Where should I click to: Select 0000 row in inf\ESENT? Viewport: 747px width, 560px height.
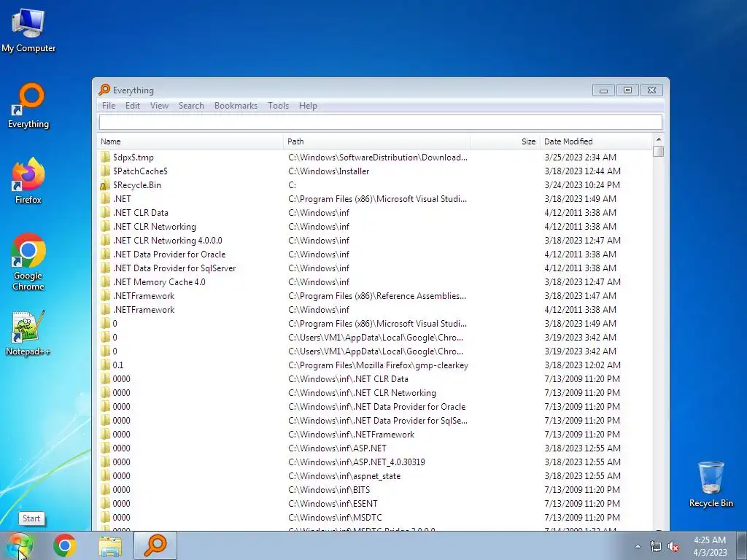[375, 503]
